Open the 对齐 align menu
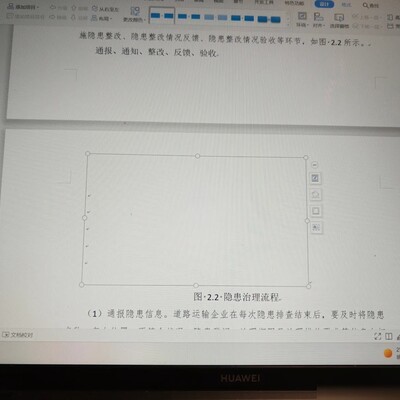The image size is (400, 400). click(x=319, y=20)
